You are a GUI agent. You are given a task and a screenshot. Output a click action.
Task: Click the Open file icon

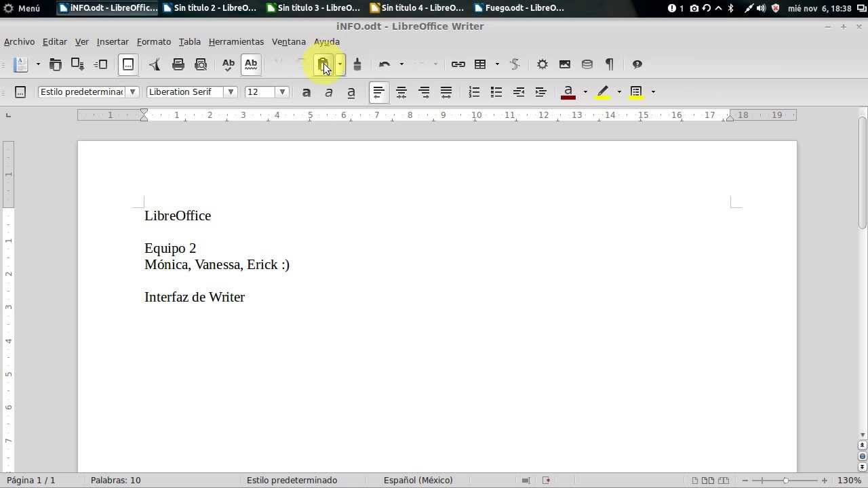(x=56, y=64)
